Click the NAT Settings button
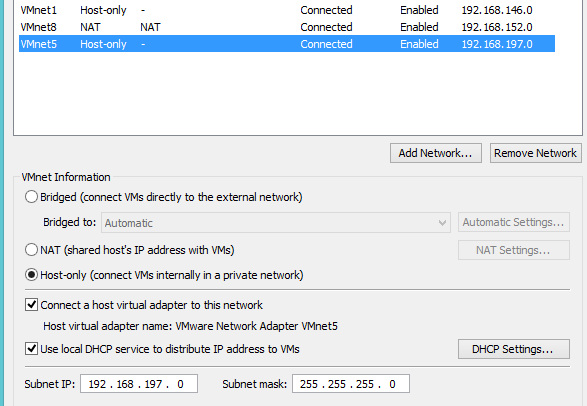This screenshot has height=406, width=587. pos(514,250)
